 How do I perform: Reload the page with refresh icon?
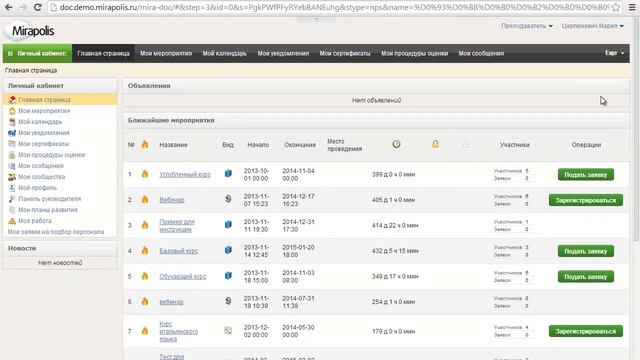37,7
